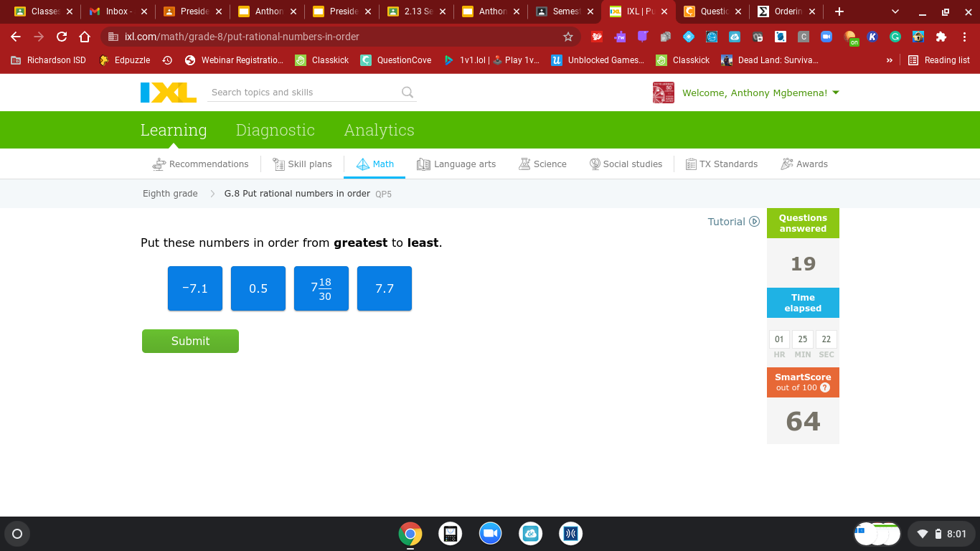Select the blue −7.1 number tile
The height and width of the screenshot is (551, 980).
[x=195, y=288]
